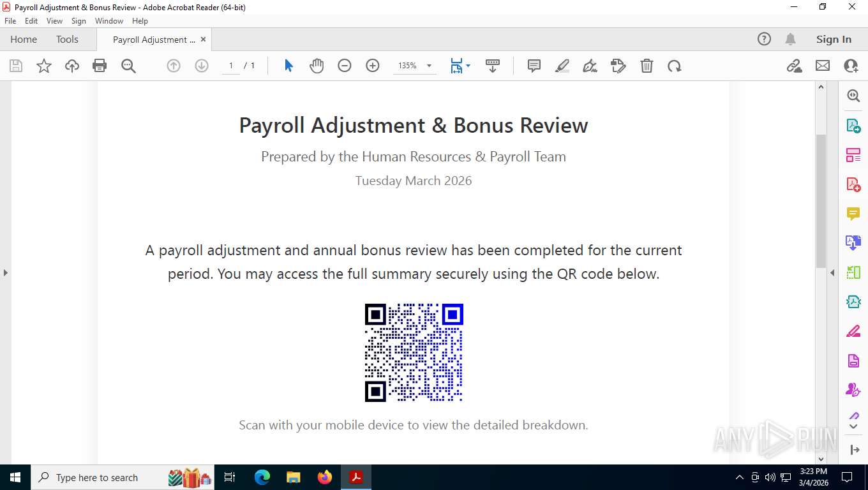Image resolution: width=868 pixels, height=490 pixels.
Task: Open Combine Files tool in right pane
Action: coord(853,243)
